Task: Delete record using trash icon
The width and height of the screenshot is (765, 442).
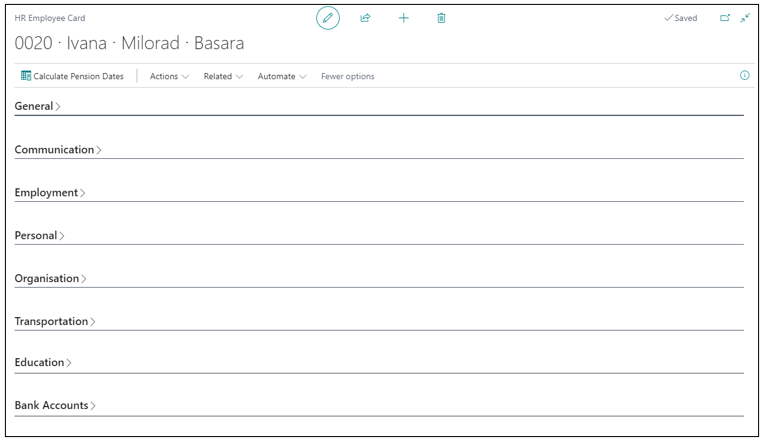Action: (x=441, y=18)
